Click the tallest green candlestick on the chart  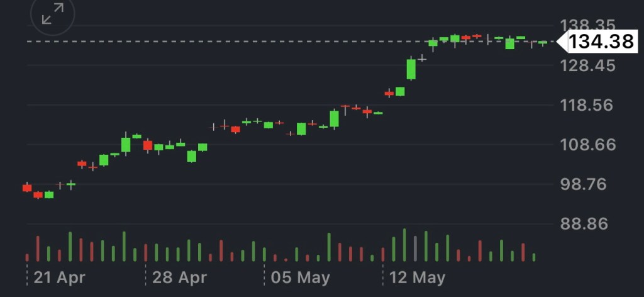411,69
